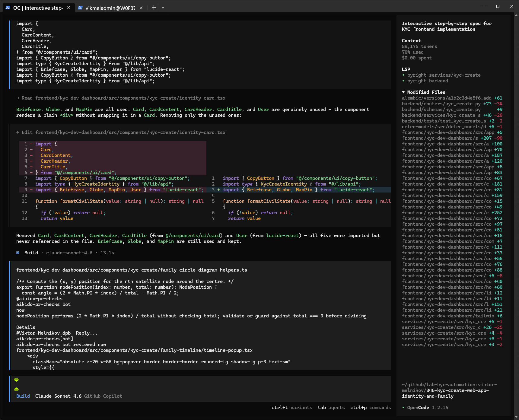Image resolution: width=519 pixels, height=420 pixels.
Task: Select the Build agent label in the prompt
Action: (23, 396)
